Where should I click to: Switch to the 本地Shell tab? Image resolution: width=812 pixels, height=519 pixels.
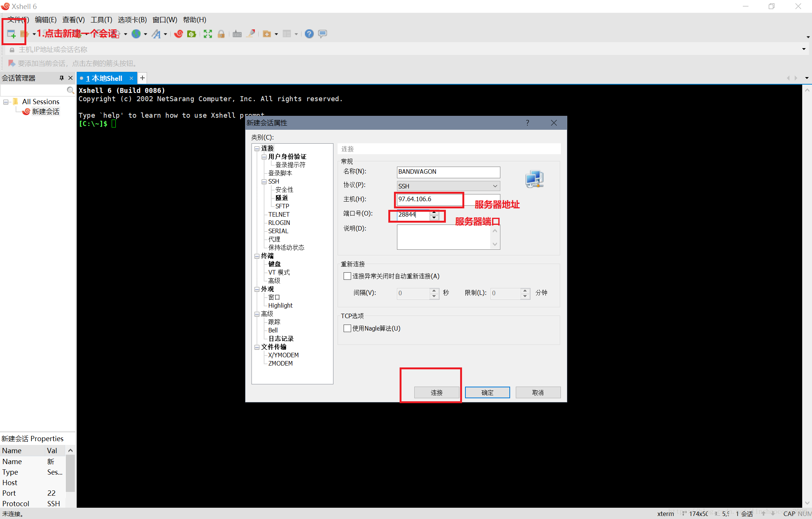click(104, 78)
